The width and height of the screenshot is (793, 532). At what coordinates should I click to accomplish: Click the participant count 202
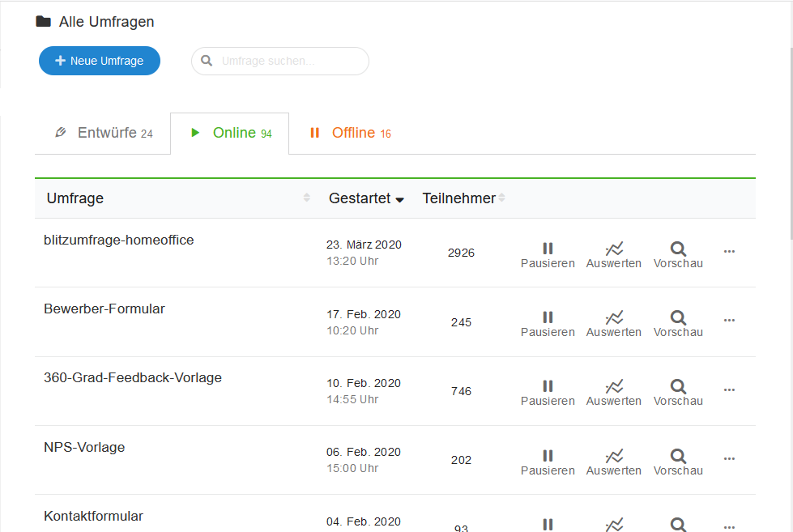coord(461,460)
